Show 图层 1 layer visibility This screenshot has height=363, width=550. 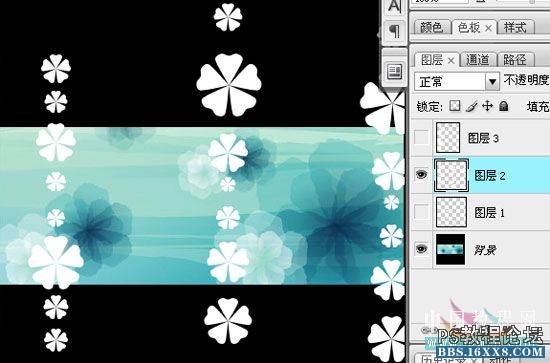click(x=421, y=212)
